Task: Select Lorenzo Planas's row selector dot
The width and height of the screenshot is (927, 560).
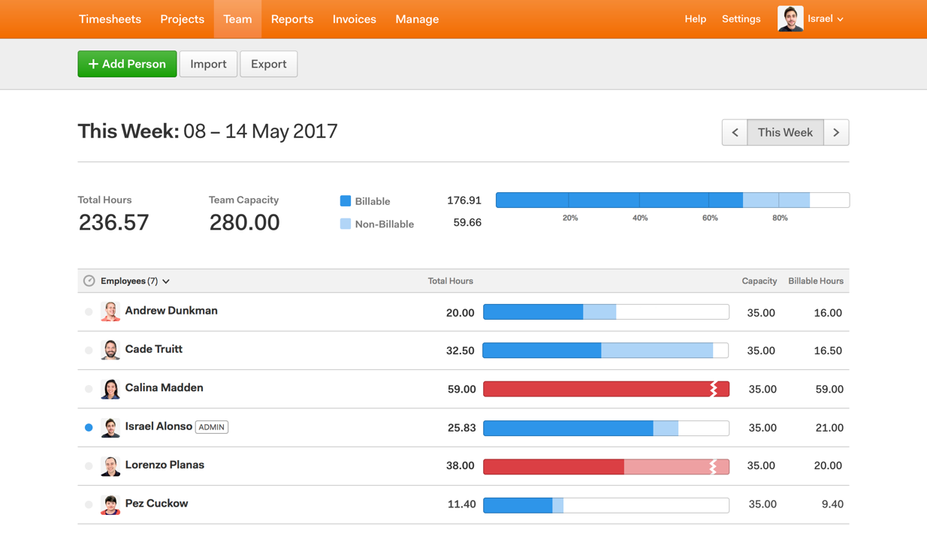Action: click(89, 465)
